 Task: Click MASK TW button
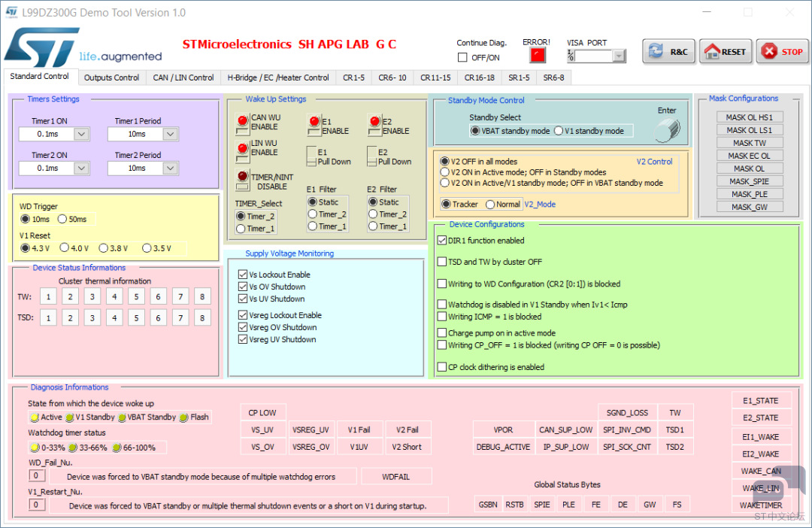coord(750,143)
